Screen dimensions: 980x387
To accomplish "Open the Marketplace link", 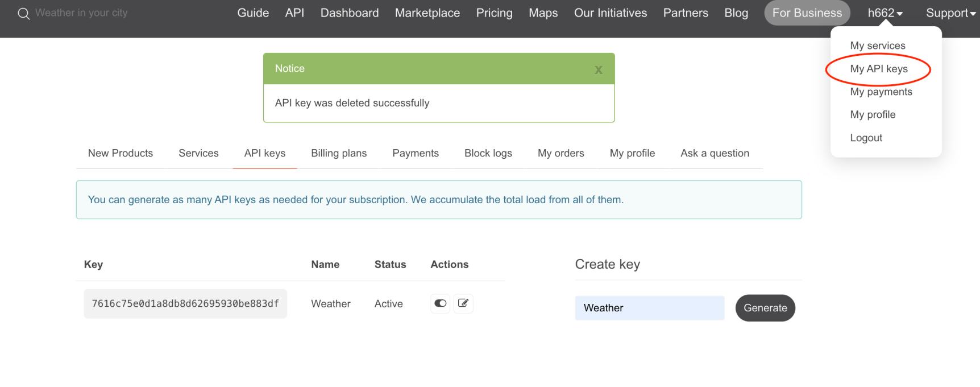I will click(427, 13).
